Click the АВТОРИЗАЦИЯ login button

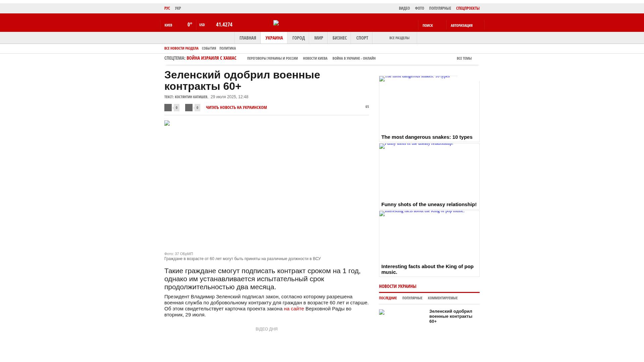click(462, 25)
